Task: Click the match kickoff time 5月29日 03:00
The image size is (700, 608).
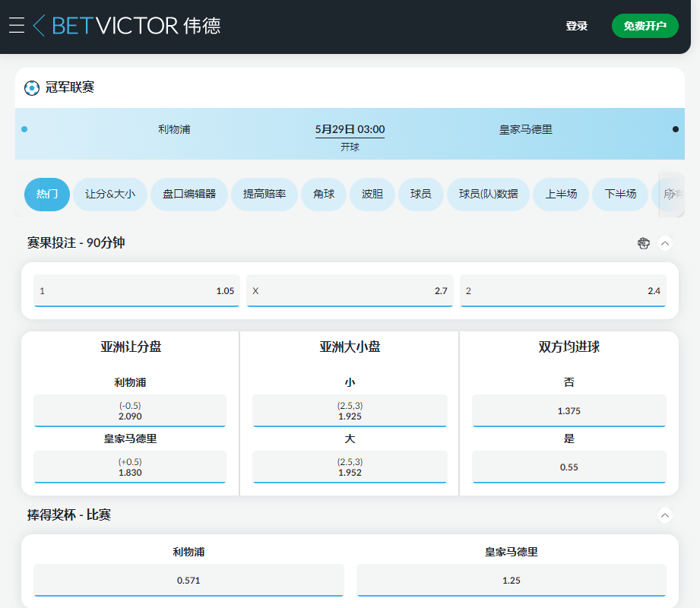Action: [x=350, y=129]
